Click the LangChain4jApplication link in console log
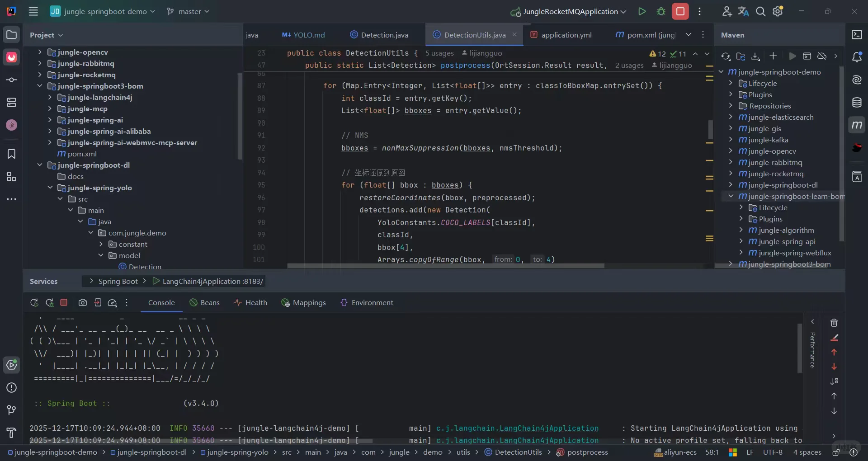Screen dimensions: 868x461 [548, 428]
